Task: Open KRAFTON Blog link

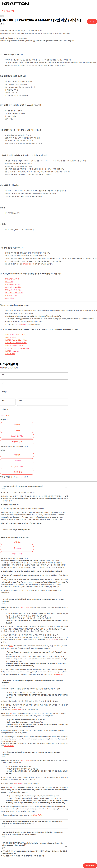Action: click(9, 354)
